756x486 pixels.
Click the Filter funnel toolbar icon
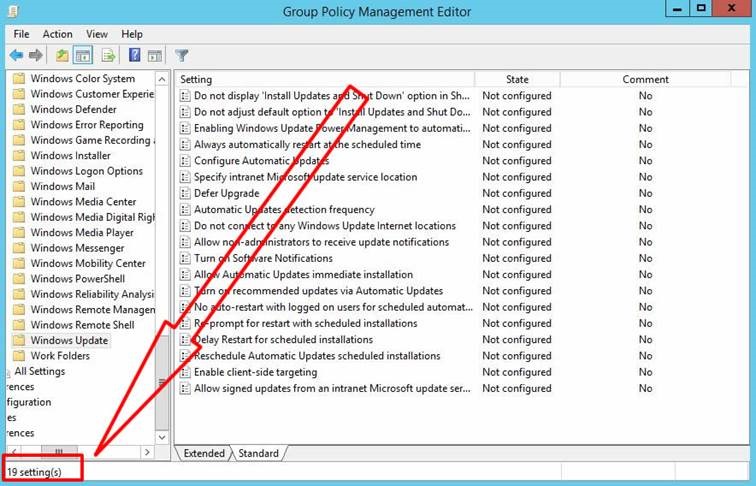click(181, 56)
